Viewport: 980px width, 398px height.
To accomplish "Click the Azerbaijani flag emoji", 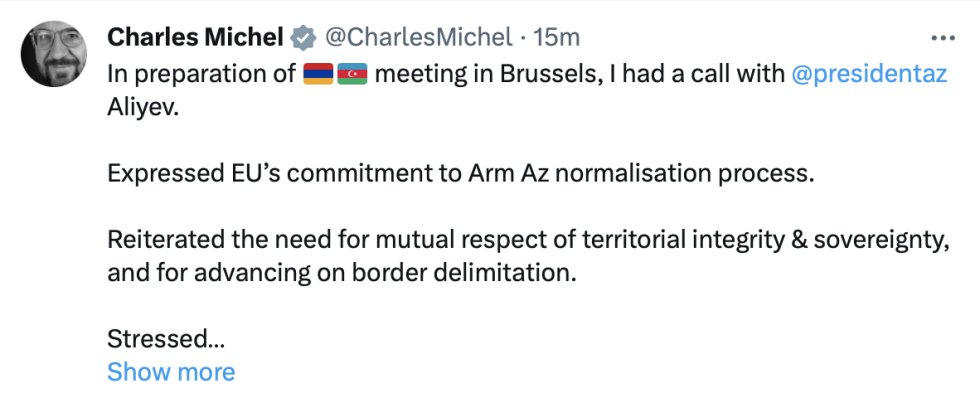I will [x=352, y=74].
